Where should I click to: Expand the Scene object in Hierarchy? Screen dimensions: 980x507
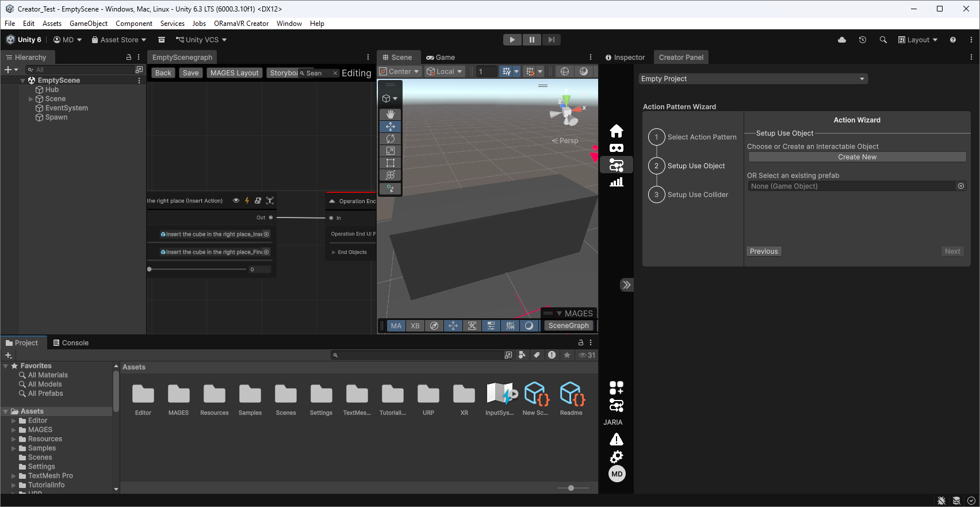coord(31,99)
